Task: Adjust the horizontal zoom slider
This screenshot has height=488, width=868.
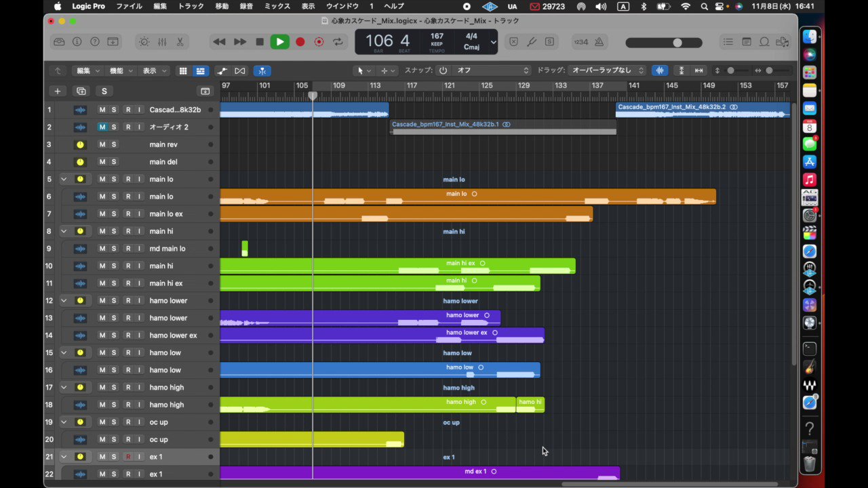Action: [778, 70]
